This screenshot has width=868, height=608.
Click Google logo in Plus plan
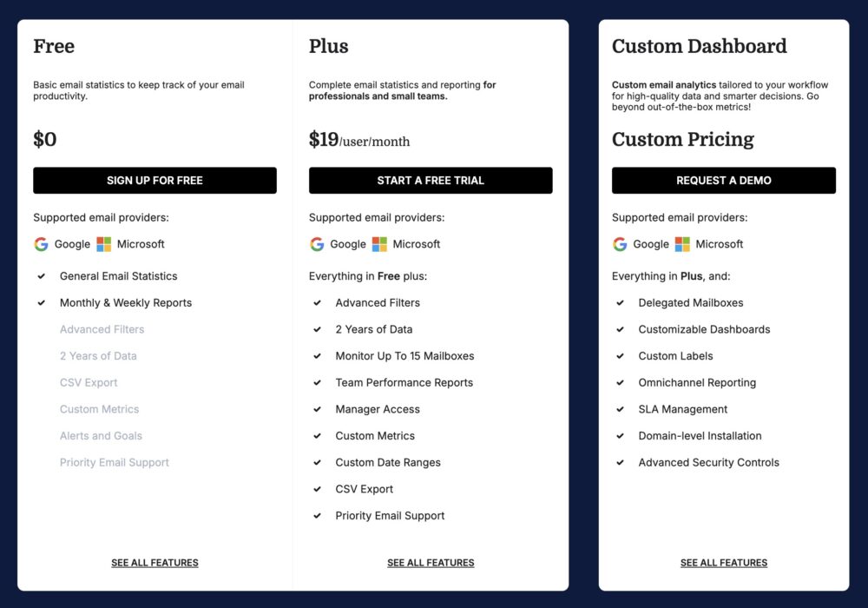coord(317,244)
